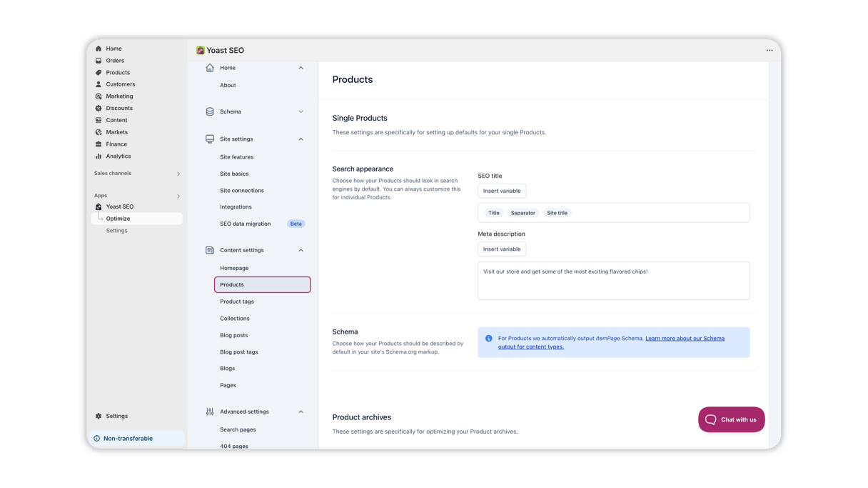Open Search pages advanced settings

[238, 429]
